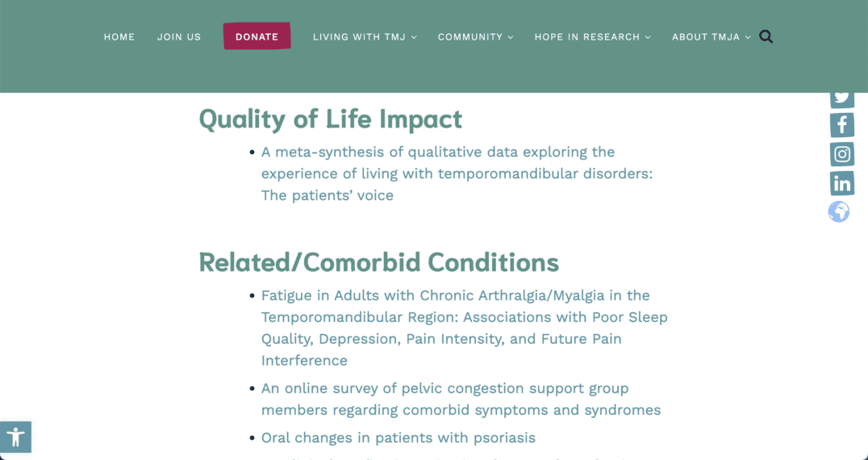Image resolution: width=868 pixels, height=460 pixels.
Task: Open the search magnifier icon
Action: point(766,36)
